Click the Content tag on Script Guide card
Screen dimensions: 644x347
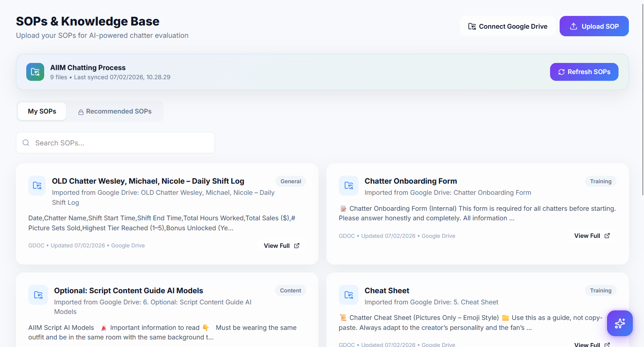coord(290,290)
